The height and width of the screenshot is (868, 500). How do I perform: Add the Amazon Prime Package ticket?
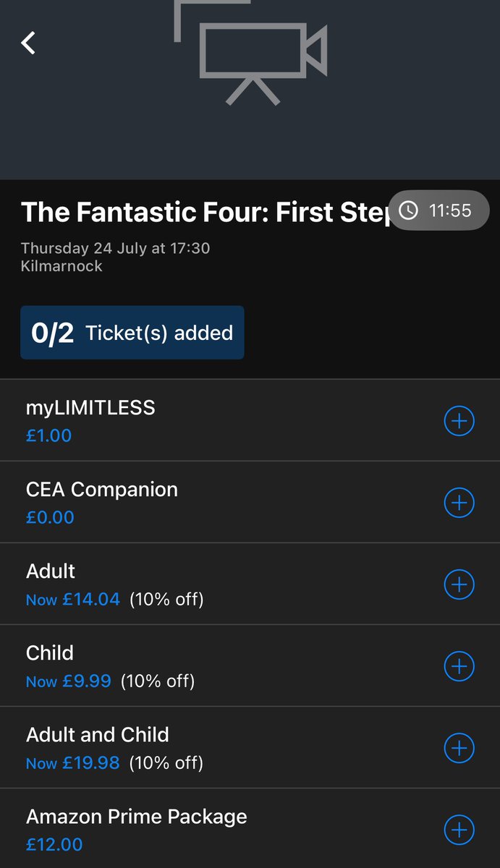[x=459, y=830]
